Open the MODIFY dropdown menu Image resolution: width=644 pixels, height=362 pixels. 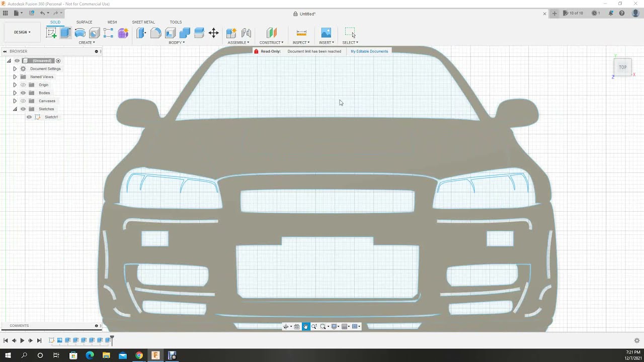tap(177, 43)
